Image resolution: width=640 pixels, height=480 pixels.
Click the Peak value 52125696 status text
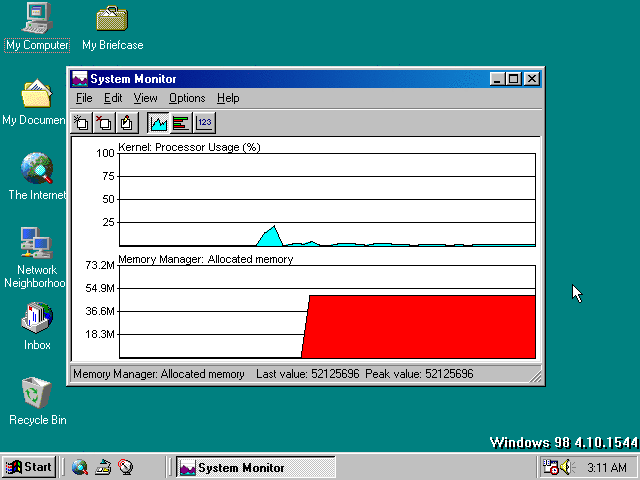419,374
